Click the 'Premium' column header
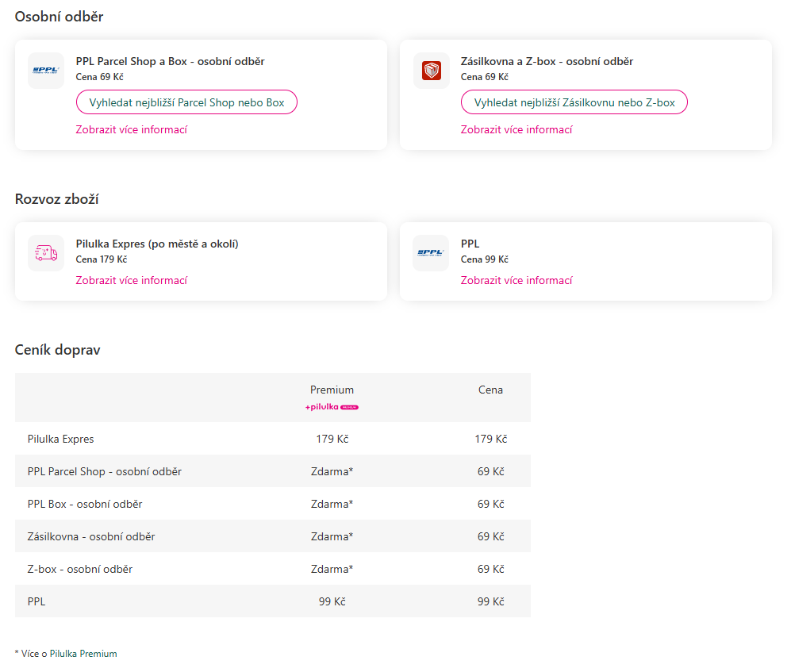The height and width of the screenshot is (672, 791). [332, 390]
